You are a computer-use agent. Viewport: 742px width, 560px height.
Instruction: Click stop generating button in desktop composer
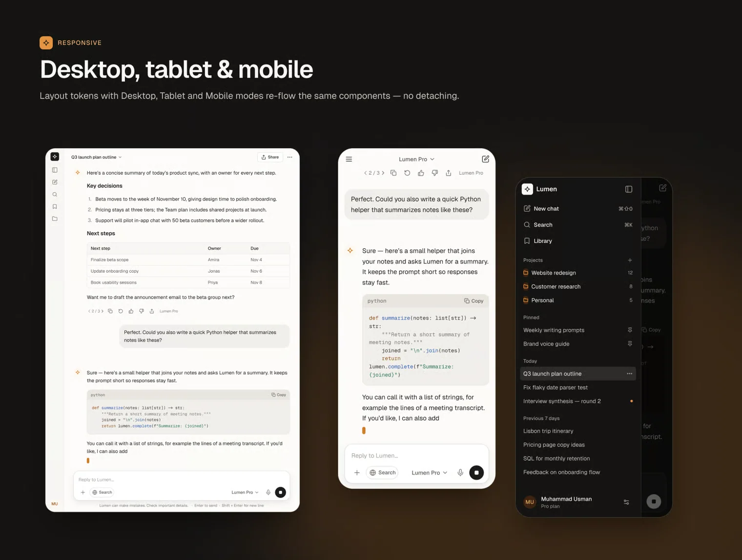(x=280, y=492)
